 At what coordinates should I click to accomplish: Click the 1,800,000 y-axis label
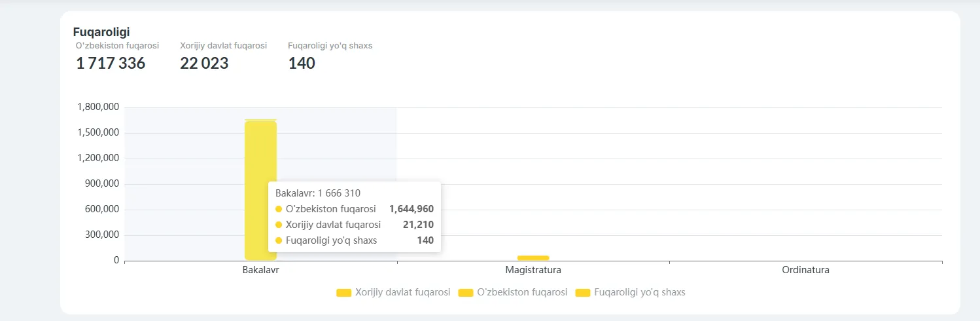(x=98, y=107)
